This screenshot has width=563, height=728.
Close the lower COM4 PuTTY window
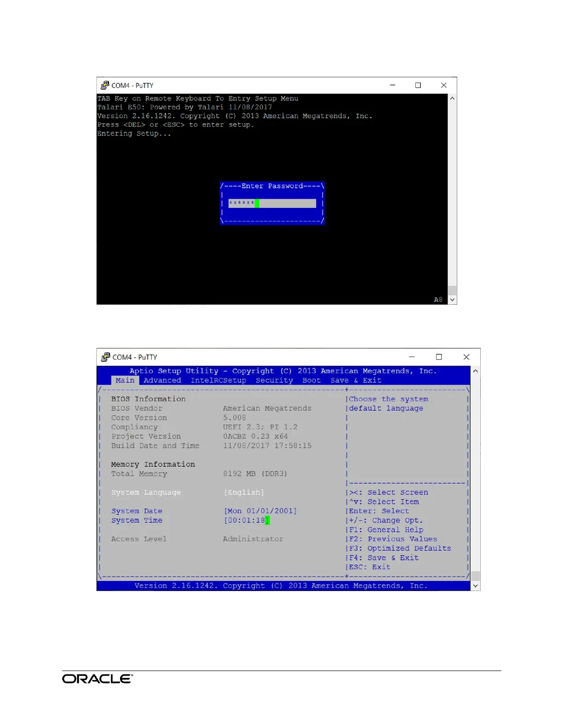[466, 357]
